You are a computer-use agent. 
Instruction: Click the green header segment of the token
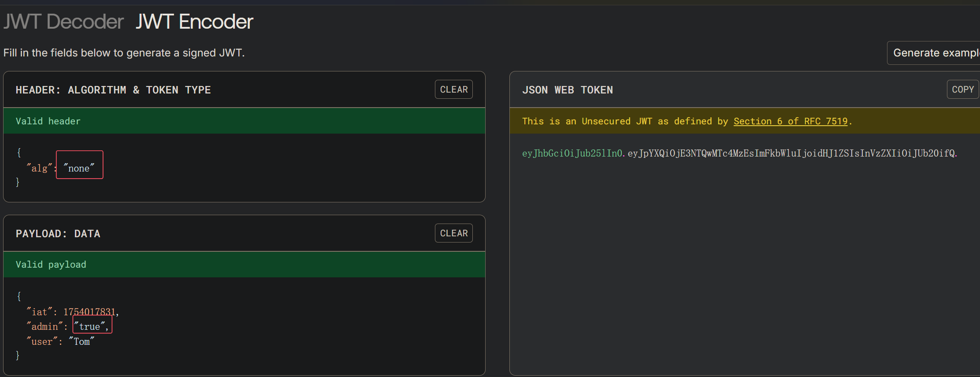(x=572, y=153)
